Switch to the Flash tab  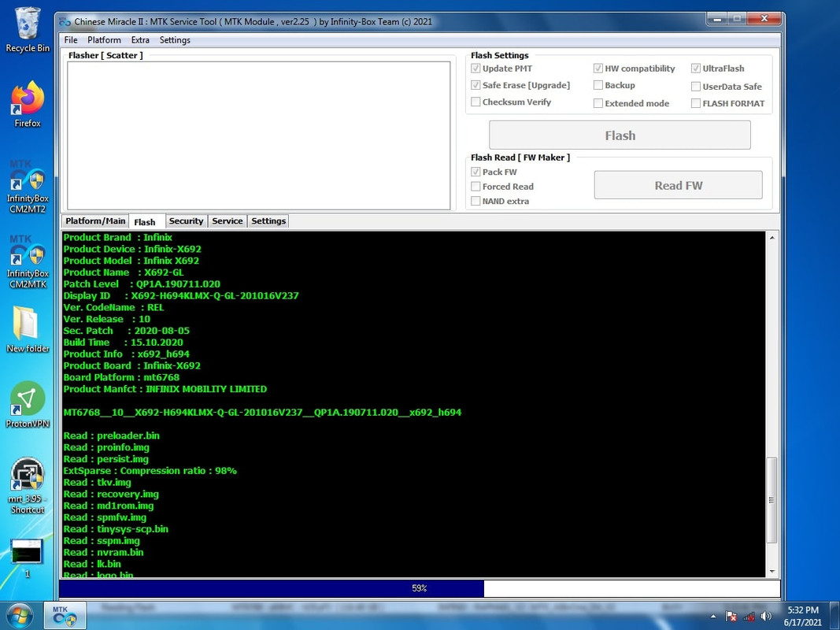145,221
